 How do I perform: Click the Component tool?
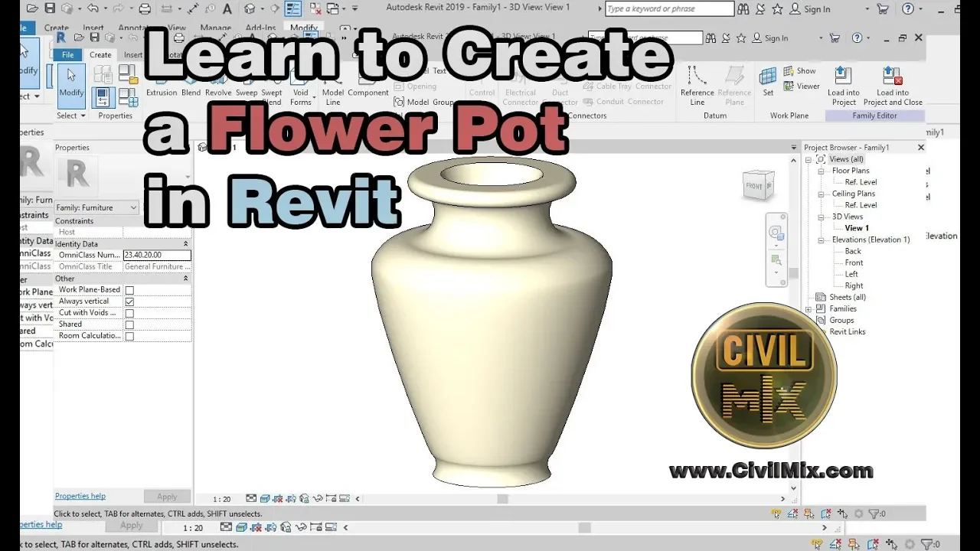point(368,86)
